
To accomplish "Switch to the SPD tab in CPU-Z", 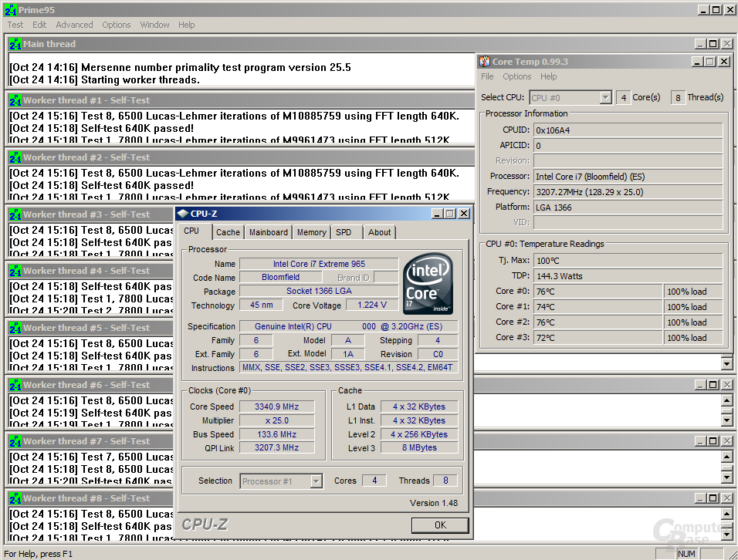I will pos(344,232).
